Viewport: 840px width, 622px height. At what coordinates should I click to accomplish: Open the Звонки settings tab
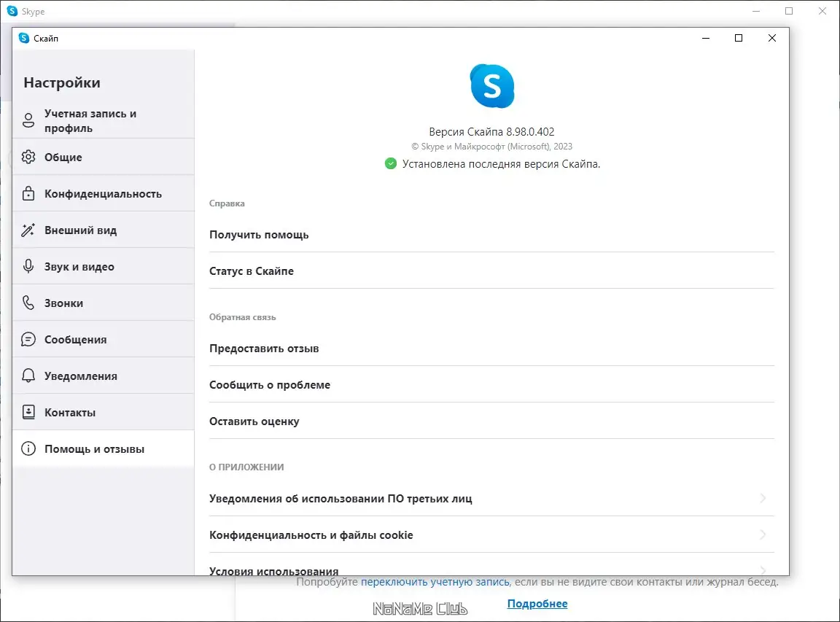tap(104, 303)
